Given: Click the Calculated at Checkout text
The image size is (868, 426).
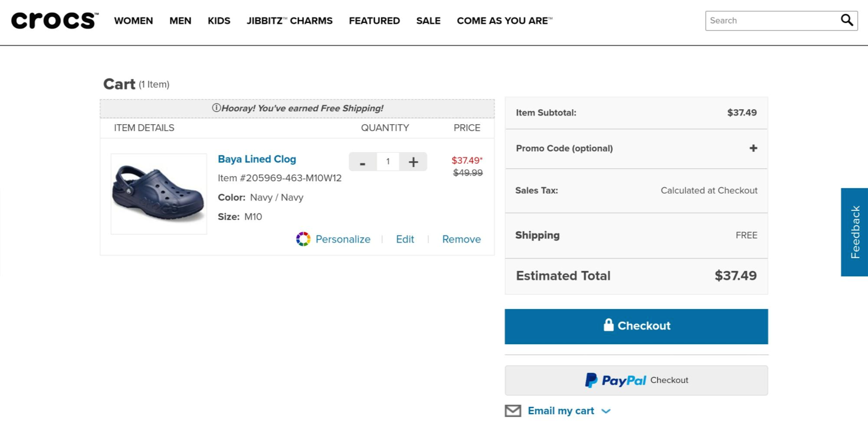Looking at the screenshot, I should 709,190.
